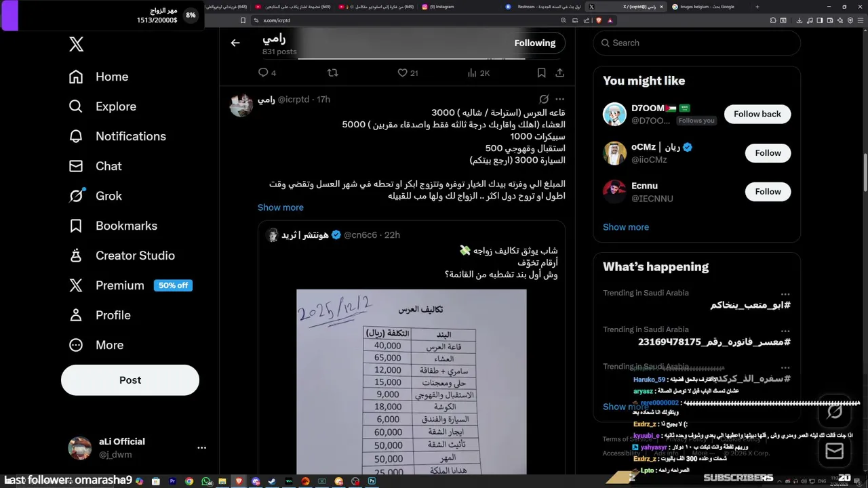
Task: Open the @icrptd handle link
Action: [x=293, y=100]
